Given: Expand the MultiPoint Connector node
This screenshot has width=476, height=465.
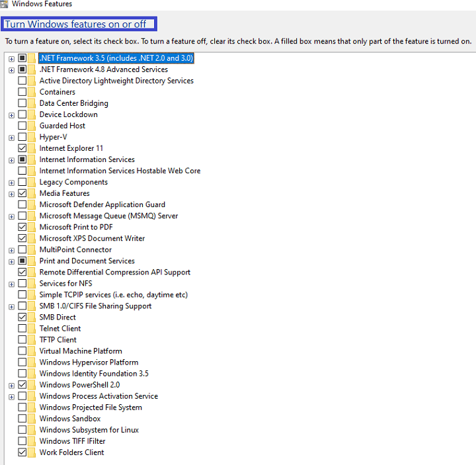Looking at the screenshot, I should (x=11, y=251).
